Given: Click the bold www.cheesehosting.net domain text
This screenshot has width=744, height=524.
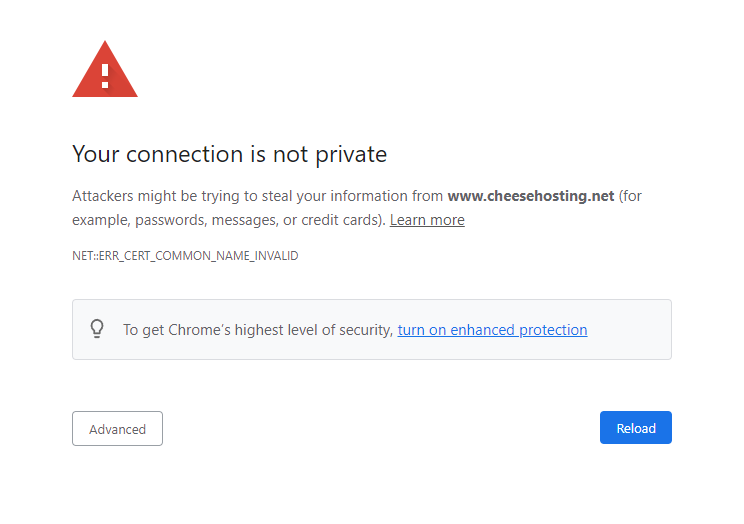Looking at the screenshot, I should (x=530, y=196).
